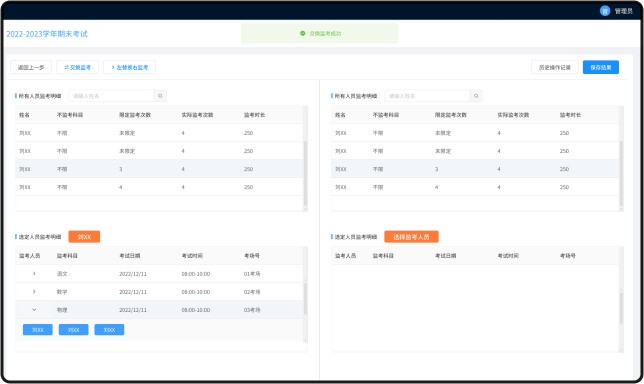Click left table 实际监考次数 column header
Screen dimensions: 644x384
coord(198,115)
